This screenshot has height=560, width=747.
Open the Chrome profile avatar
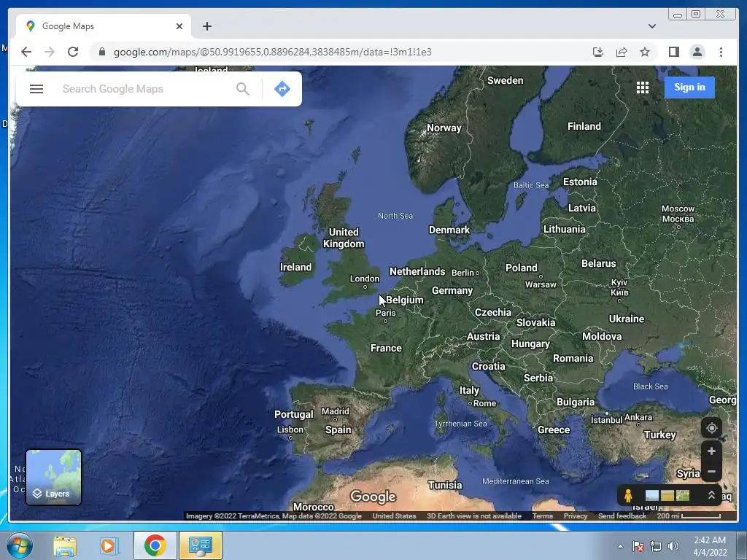pos(697,52)
